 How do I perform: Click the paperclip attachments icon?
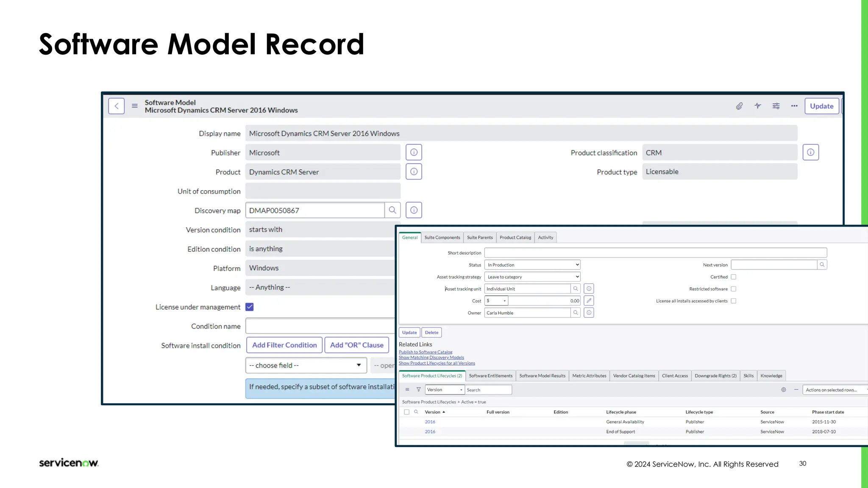pyautogui.click(x=739, y=106)
